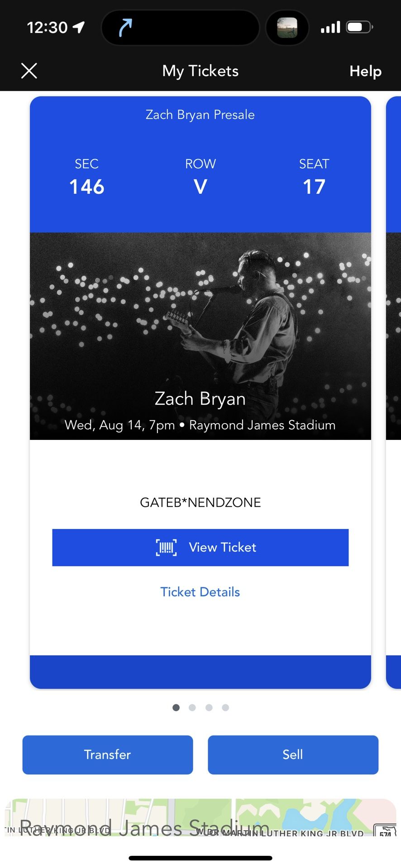Close the My Tickets screen

tap(29, 71)
